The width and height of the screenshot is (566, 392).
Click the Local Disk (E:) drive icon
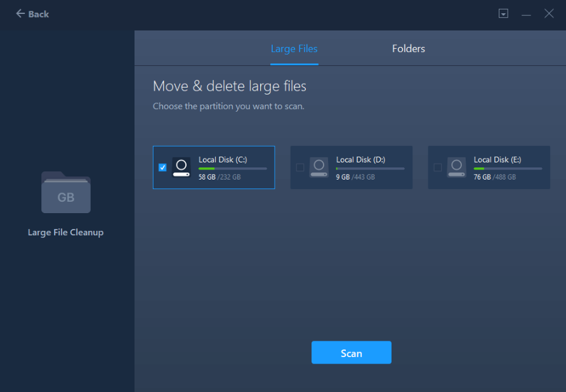click(x=456, y=167)
